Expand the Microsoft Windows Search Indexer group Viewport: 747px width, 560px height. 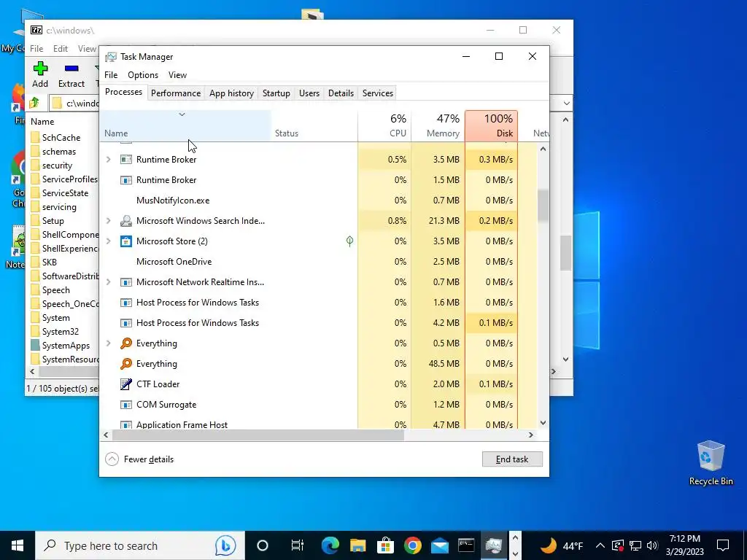coord(109,221)
